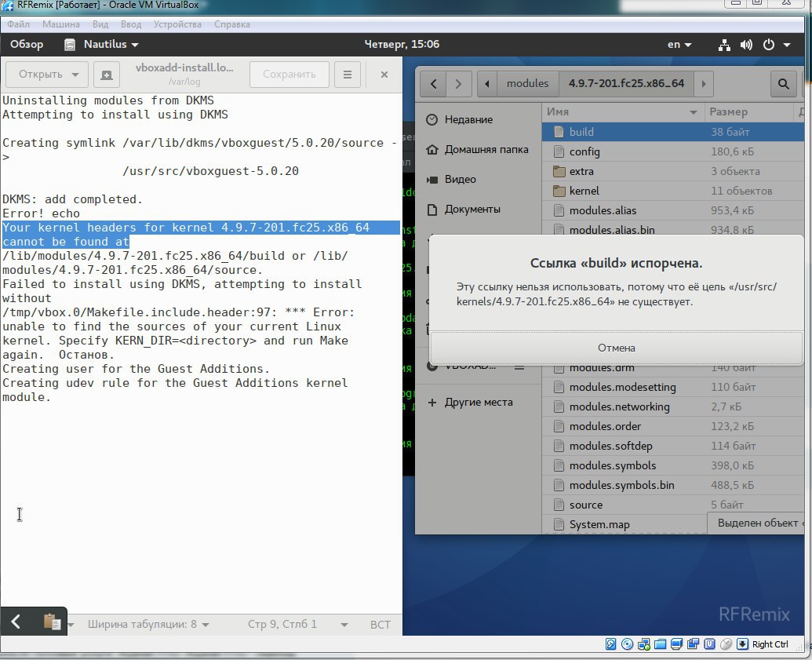
Task: Click the modules path bar button
Action: (x=527, y=83)
